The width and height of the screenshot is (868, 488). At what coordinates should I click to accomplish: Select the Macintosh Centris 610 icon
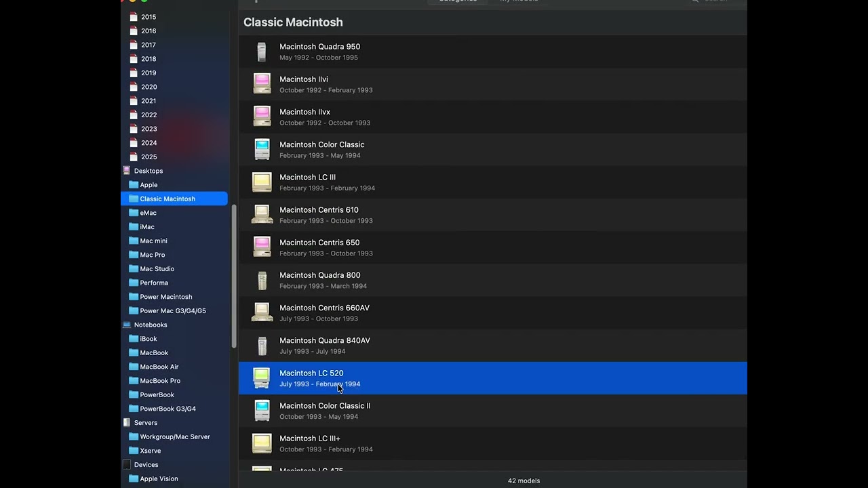262,214
